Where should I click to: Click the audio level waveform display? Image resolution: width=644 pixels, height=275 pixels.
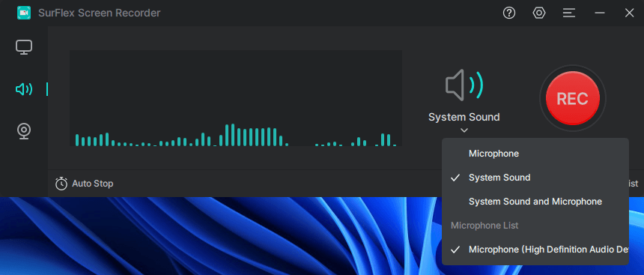point(236,98)
